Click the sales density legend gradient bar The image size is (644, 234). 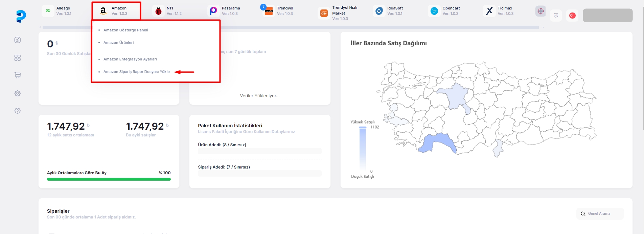363,149
